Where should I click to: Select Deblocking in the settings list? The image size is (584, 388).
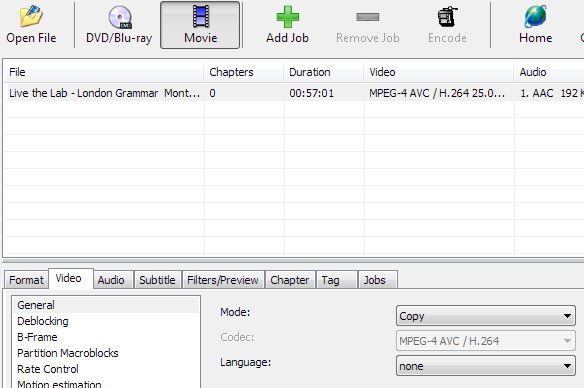pyautogui.click(x=43, y=321)
